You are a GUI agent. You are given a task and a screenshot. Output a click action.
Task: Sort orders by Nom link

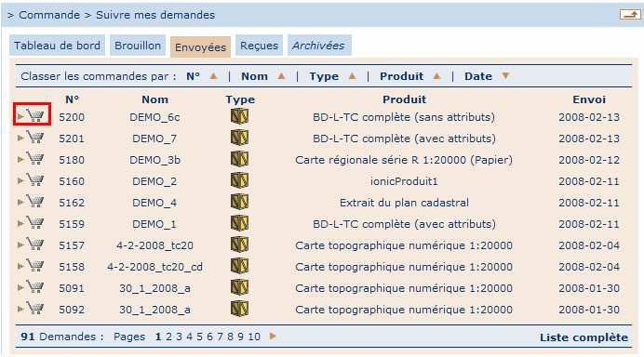click(255, 76)
